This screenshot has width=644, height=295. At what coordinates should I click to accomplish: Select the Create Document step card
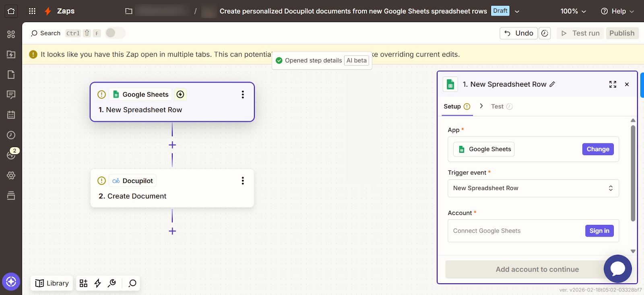172,188
